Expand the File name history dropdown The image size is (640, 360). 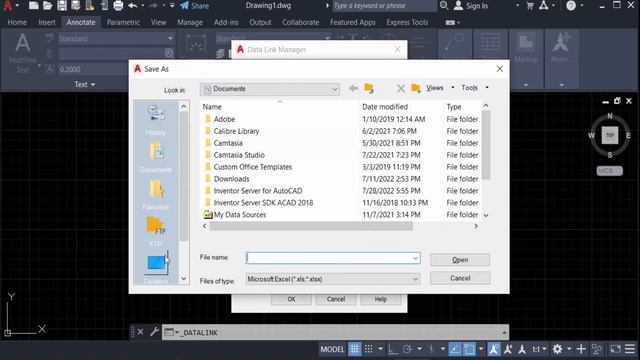pyautogui.click(x=415, y=258)
